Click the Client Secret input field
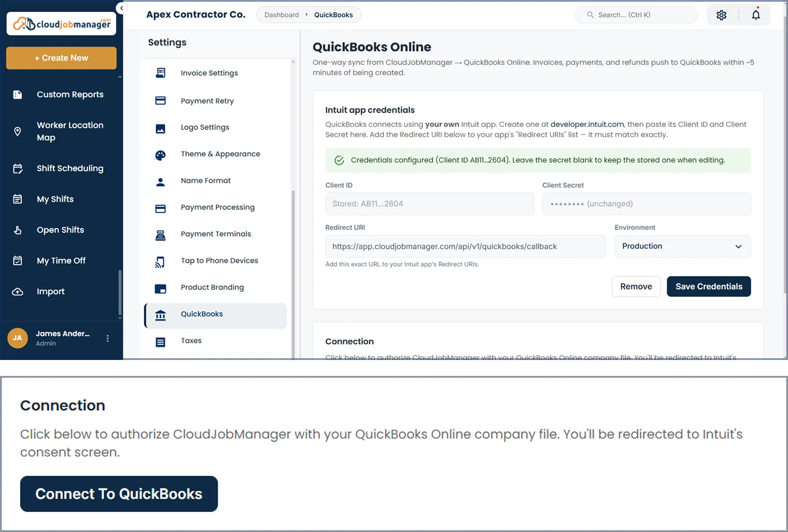 pos(646,204)
